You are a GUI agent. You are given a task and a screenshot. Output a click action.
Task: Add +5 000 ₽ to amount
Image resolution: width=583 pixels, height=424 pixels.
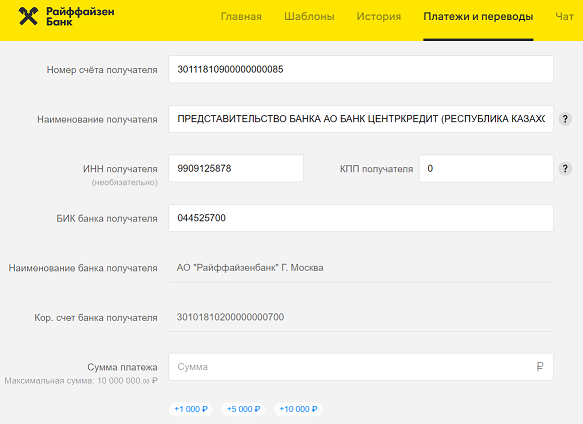click(243, 409)
